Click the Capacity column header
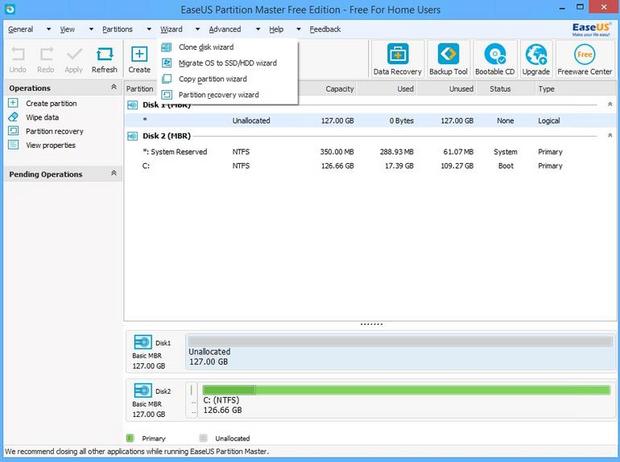The width and height of the screenshot is (620, 462). [x=340, y=89]
